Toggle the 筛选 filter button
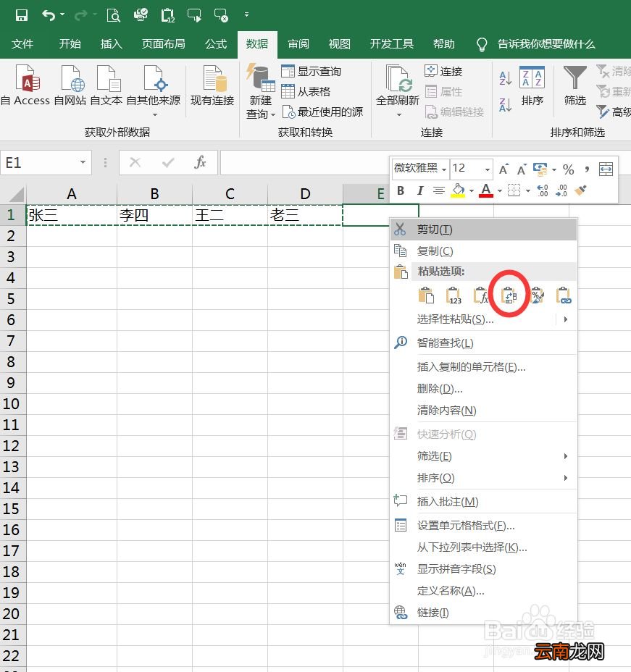 [x=574, y=85]
